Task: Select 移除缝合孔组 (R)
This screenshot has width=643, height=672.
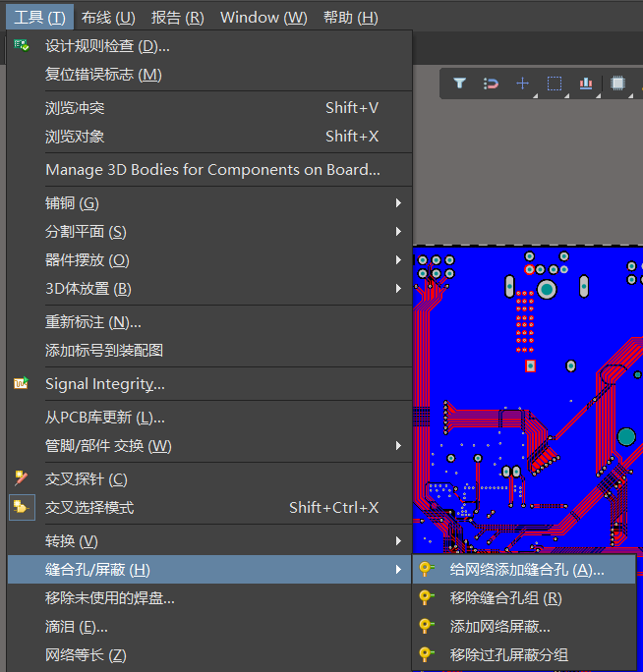Action: 524,598
